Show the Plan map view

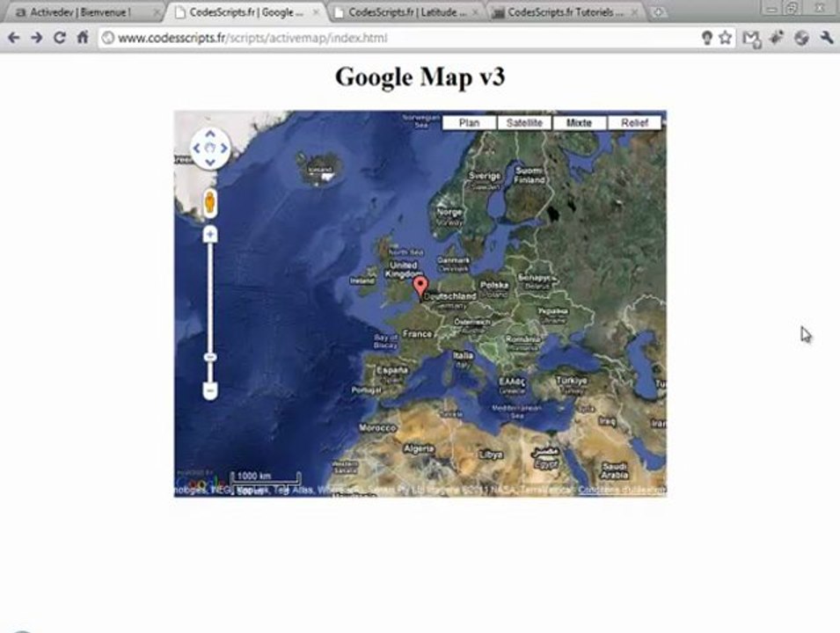click(x=469, y=122)
